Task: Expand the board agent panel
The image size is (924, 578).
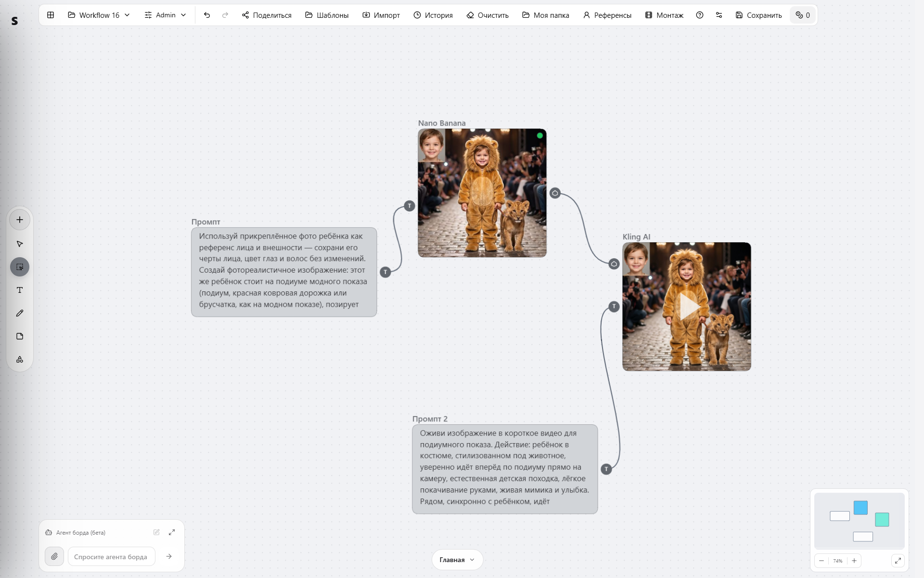Action: click(172, 532)
